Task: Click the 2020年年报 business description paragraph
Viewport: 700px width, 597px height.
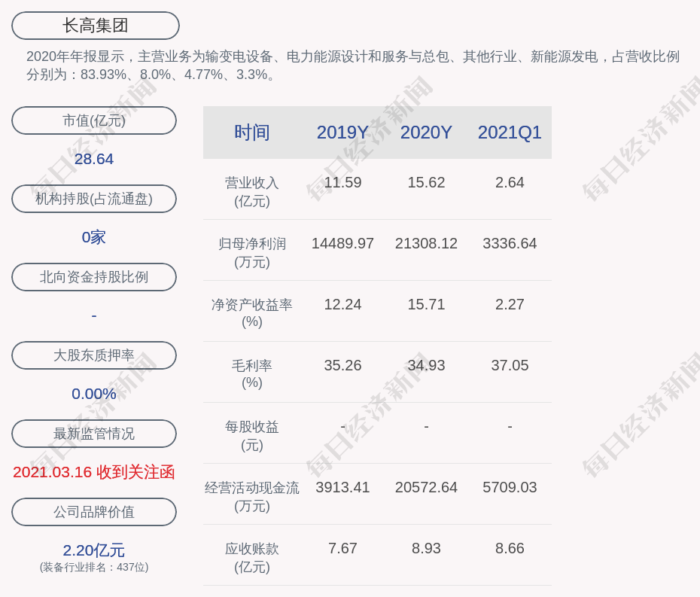Action: (353, 65)
